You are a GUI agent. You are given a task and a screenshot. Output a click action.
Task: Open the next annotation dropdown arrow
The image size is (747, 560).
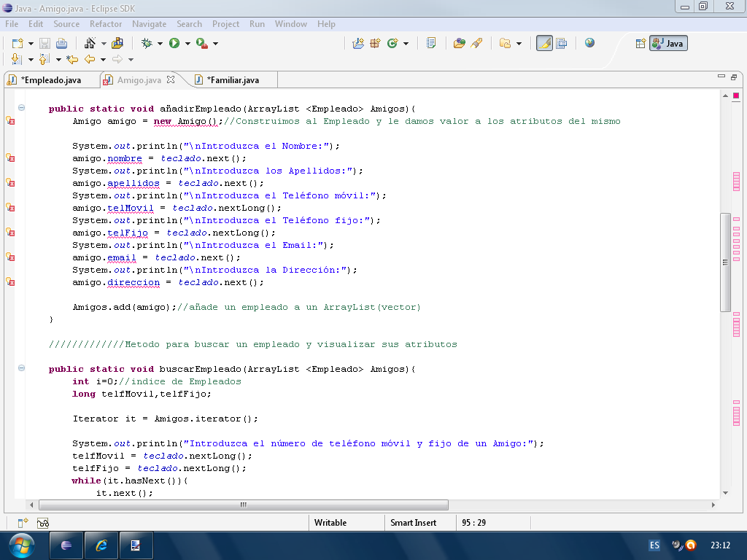pyautogui.click(x=31, y=60)
